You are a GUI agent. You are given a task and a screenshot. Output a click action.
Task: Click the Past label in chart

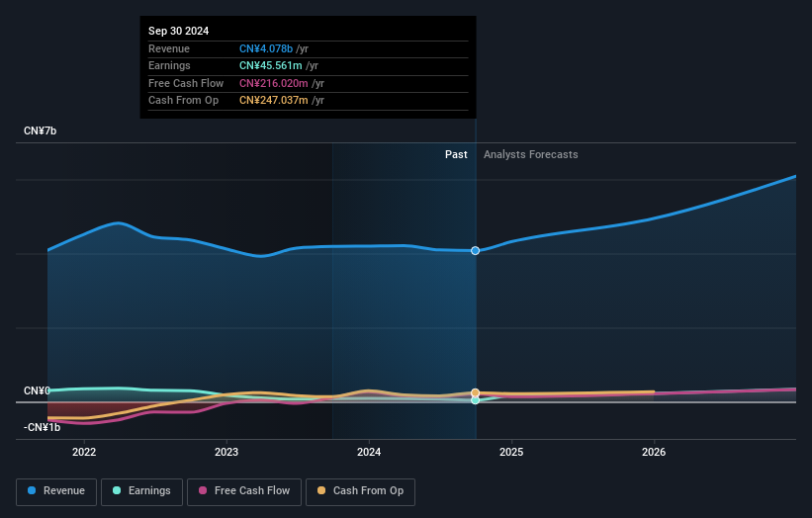(x=456, y=155)
